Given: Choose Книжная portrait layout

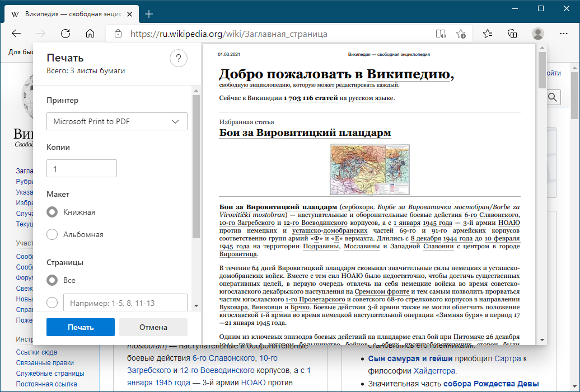Looking at the screenshot, I should point(52,212).
